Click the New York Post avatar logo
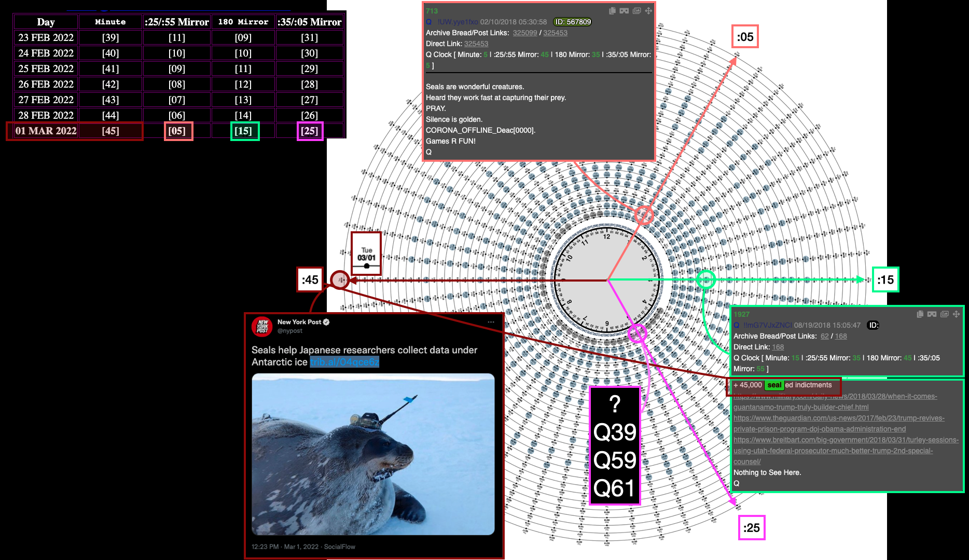This screenshot has height=560, width=969. tap(262, 327)
